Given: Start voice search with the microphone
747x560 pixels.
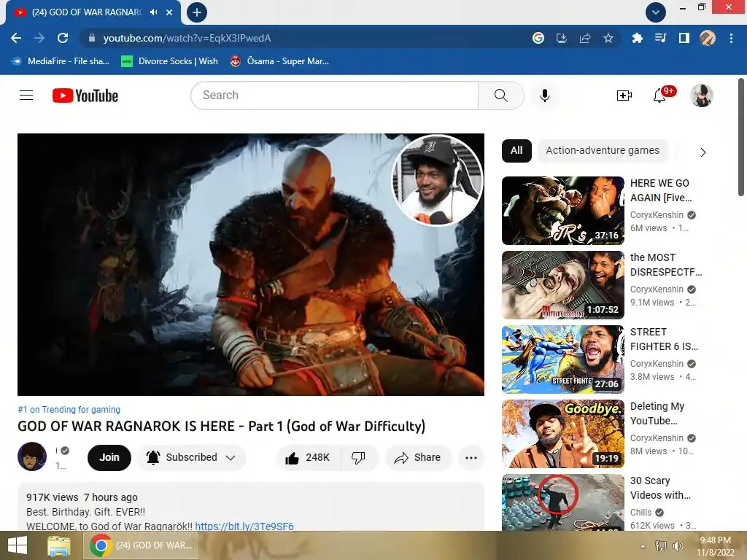Looking at the screenshot, I should (x=544, y=96).
